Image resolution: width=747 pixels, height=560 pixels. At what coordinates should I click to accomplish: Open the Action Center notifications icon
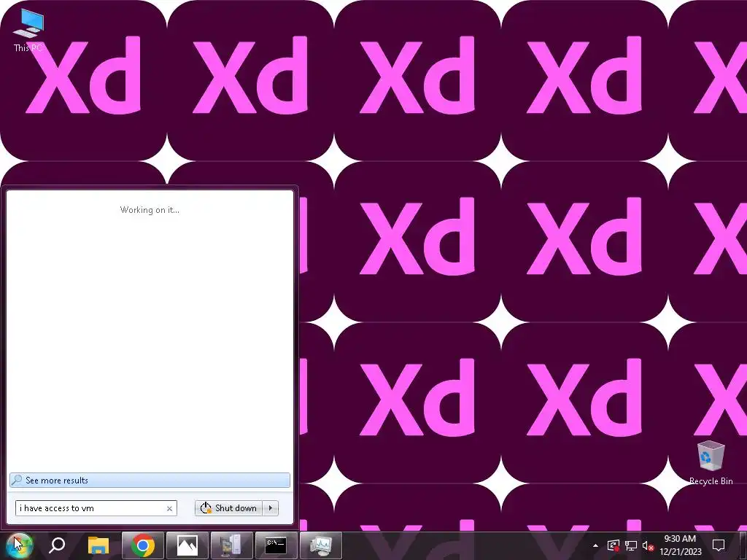[719, 545]
